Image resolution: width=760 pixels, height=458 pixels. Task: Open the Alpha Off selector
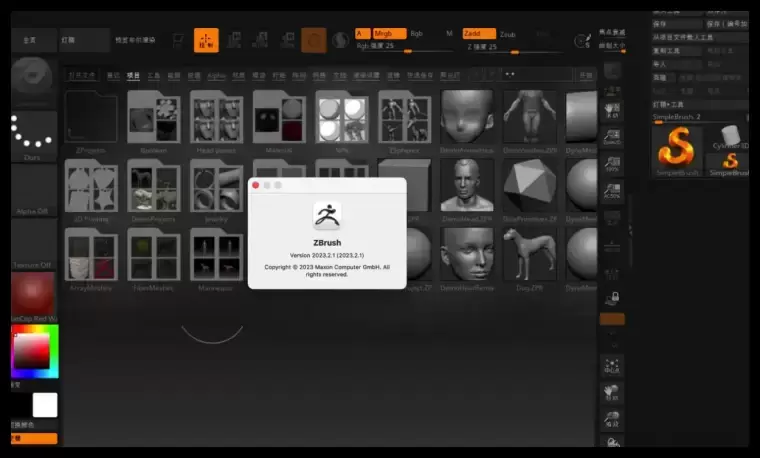tap(33, 190)
